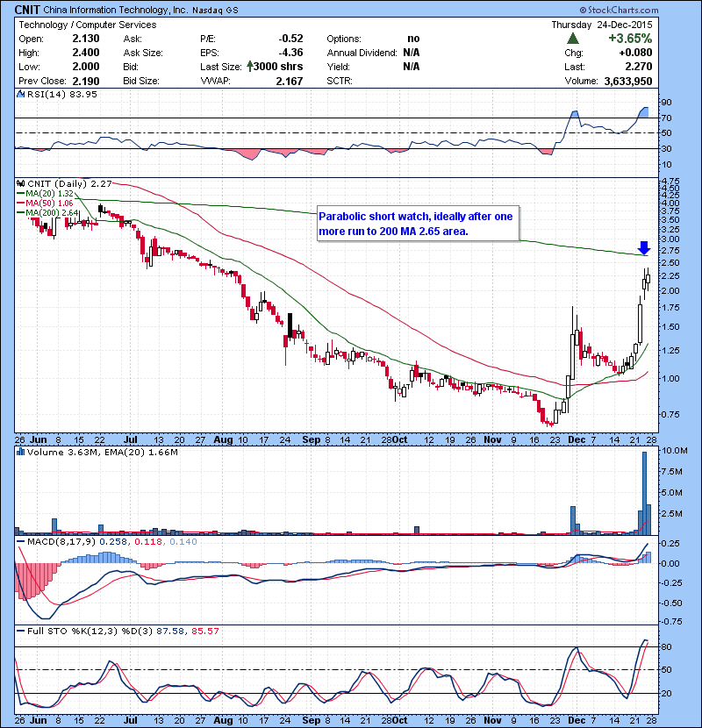Click the volume bars icon beside Volume 3.63M
Screen dimensions: 702x728
point(20,452)
